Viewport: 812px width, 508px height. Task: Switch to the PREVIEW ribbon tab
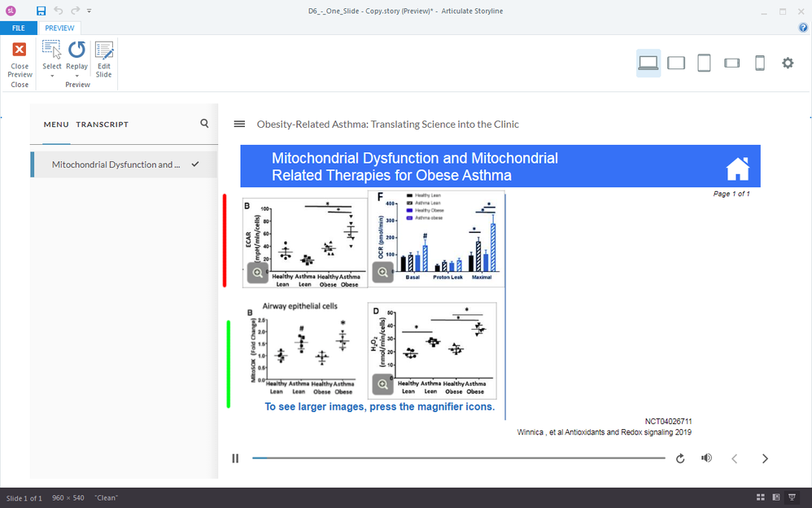tap(59, 28)
